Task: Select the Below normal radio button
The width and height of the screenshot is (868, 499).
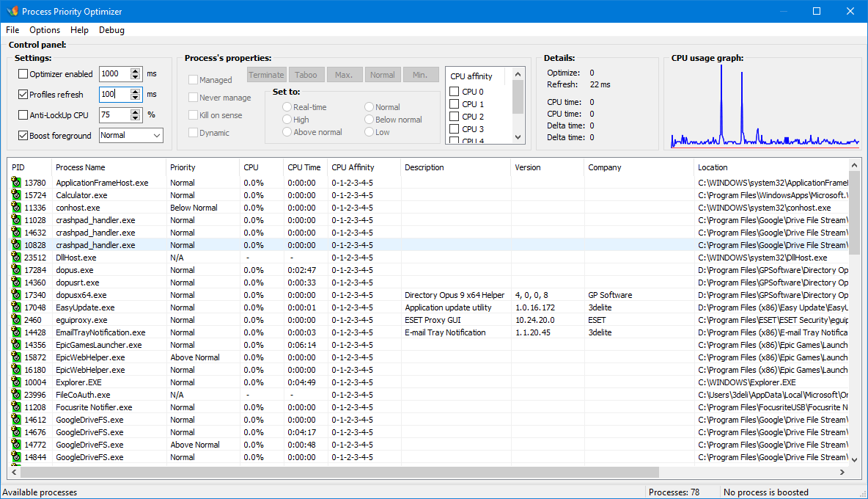Action: tap(369, 119)
